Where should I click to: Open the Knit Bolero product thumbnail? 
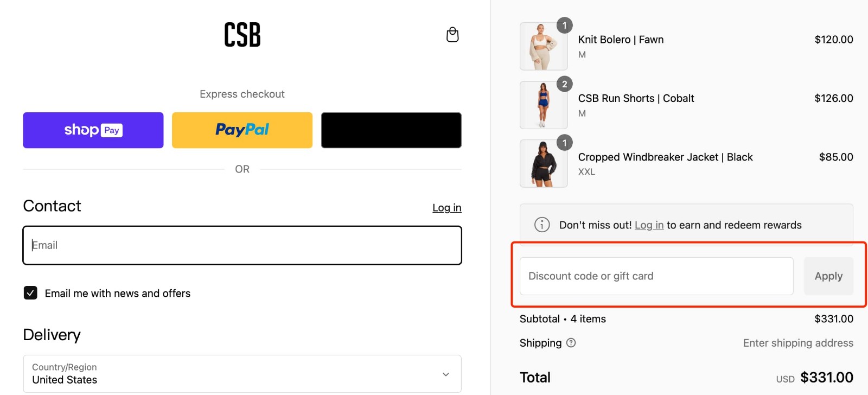pyautogui.click(x=543, y=46)
